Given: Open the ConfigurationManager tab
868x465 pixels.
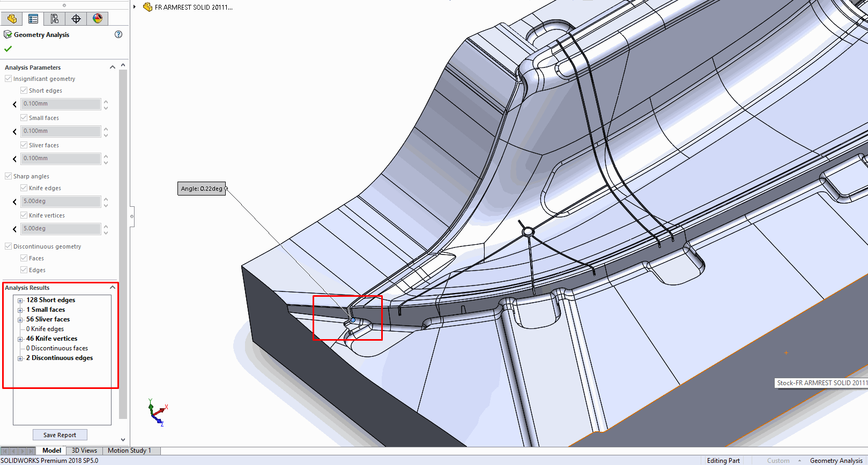Looking at the screenshot, I should point(55,19).
